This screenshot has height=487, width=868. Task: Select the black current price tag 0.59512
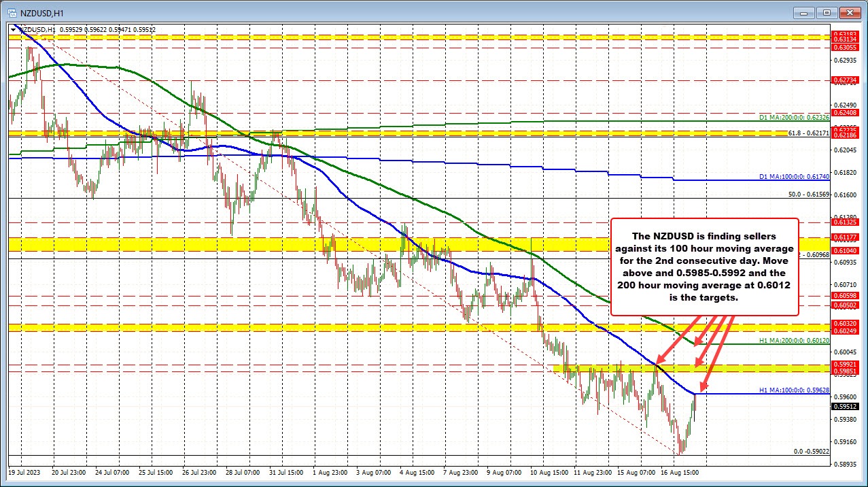tap(844, 406)
